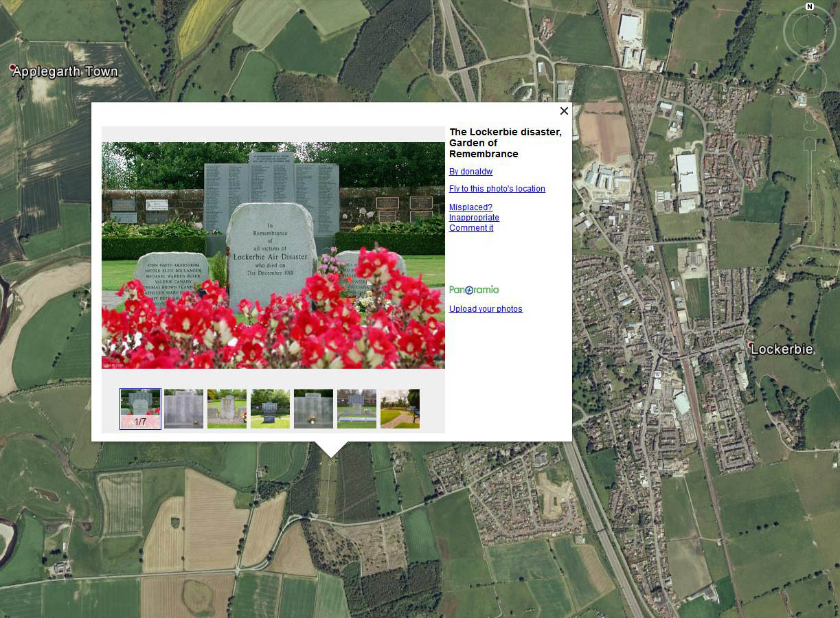
Task: Click the N north compass marker
Action: pyautogui.click(x=810, y=6)
